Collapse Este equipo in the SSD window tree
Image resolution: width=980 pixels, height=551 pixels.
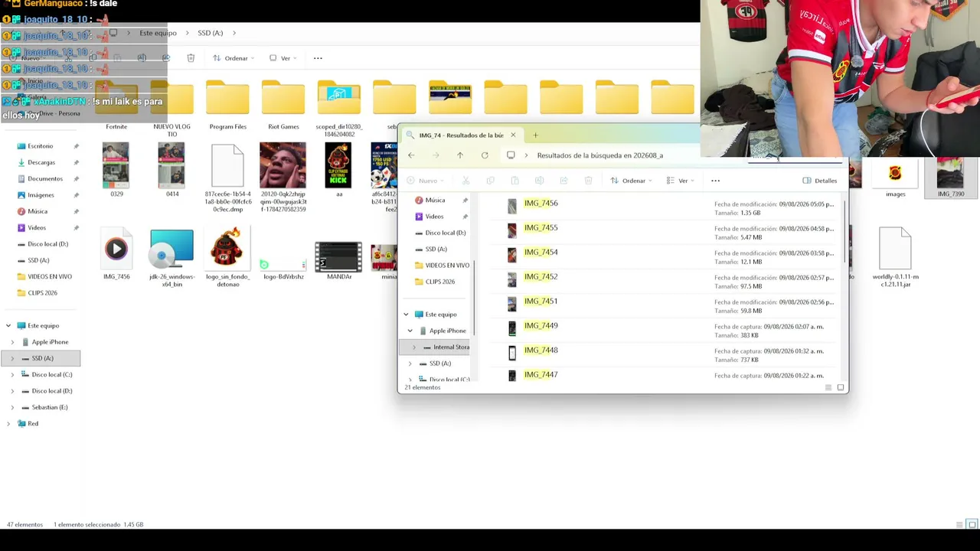8,326
